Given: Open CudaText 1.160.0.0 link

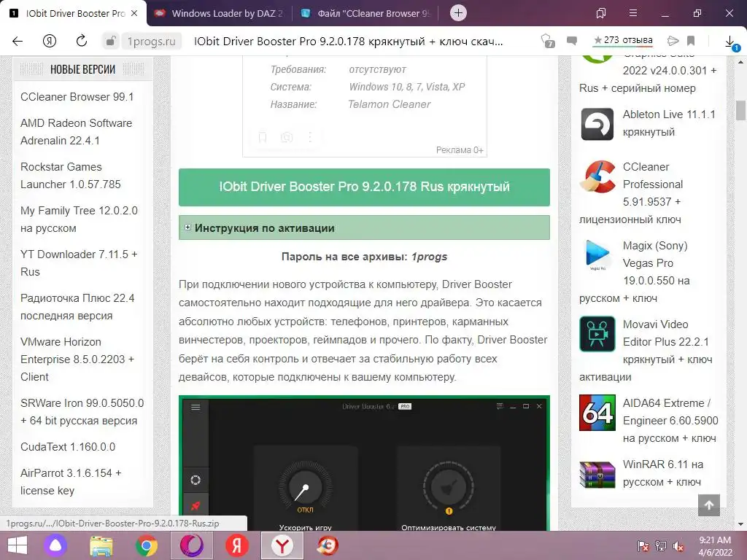Looking at the screenshot, I should coord(68,447).
